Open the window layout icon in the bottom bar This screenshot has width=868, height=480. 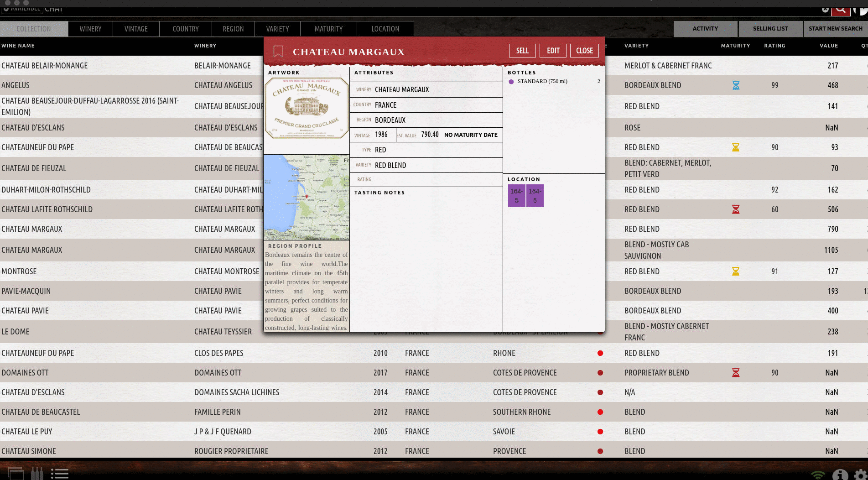(16, 474)
